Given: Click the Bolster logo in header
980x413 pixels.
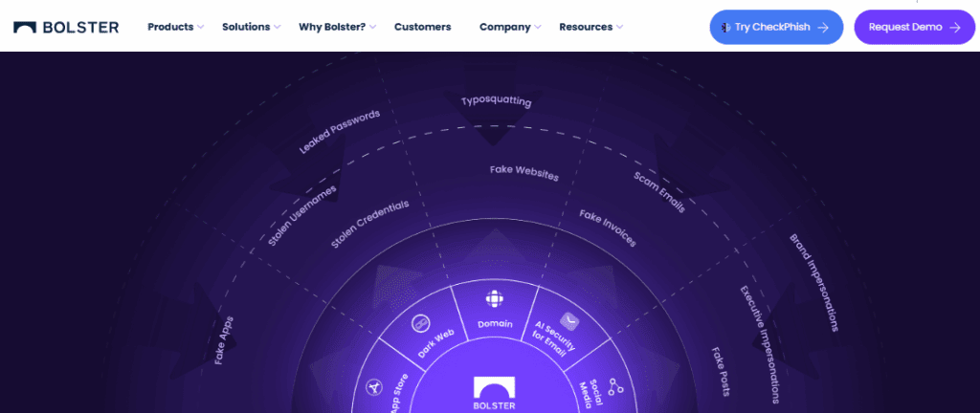Looking at the screenshot, I should [x=66, y=27].
